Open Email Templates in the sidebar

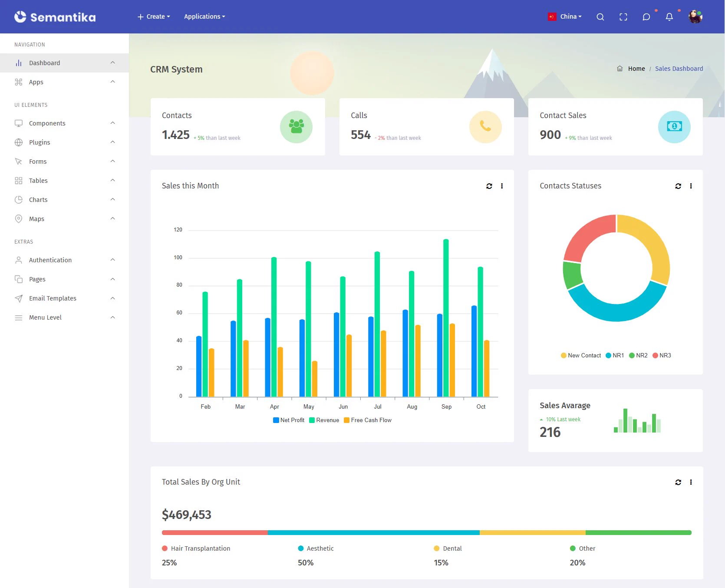(x=64, y=298)
